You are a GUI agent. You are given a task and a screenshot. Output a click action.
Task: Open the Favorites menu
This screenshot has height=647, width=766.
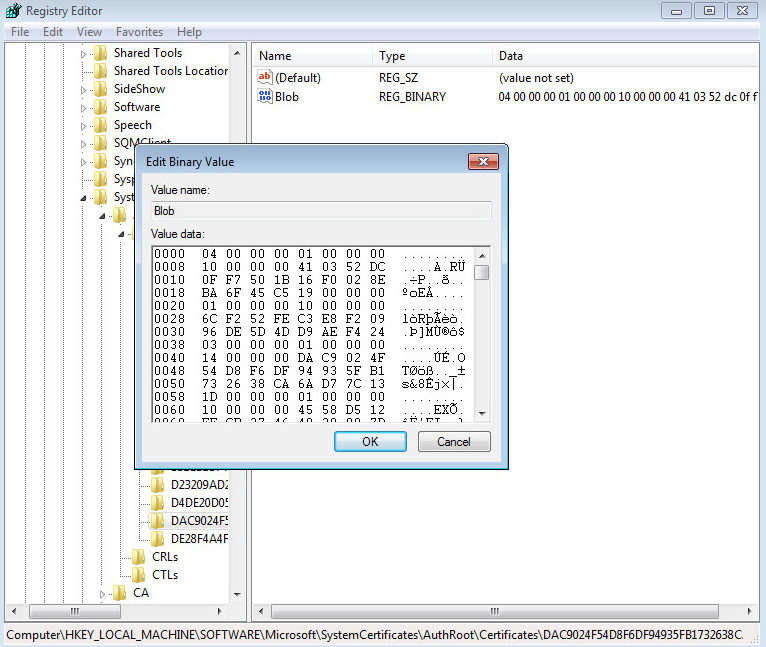[139, 32]
